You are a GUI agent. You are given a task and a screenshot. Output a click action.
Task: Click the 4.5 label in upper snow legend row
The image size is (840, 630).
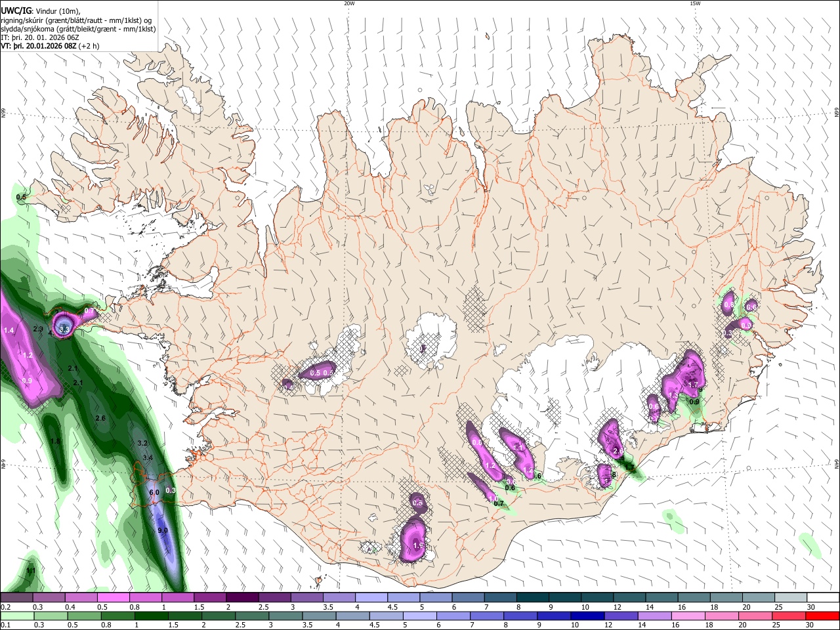pyautogui.click(x=392, y=607)
